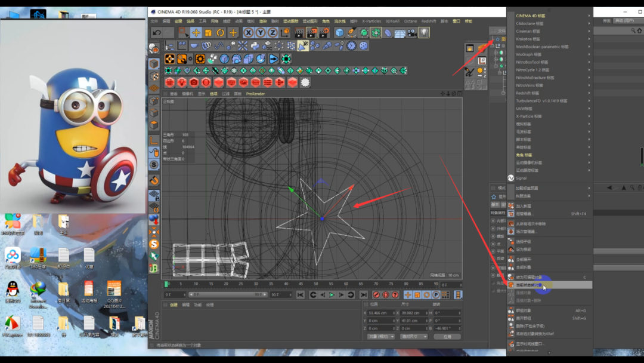This screenshot has width=644, height=363.
Task: Click the Camera object icon
Action: pyautogui.click(x=412, y=32)
